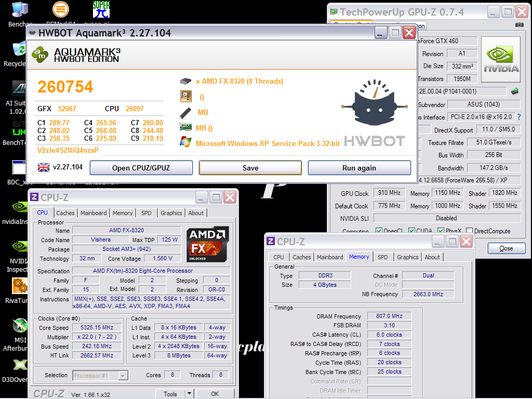532x399 pixels.
Task: Open Caches tab in right CPU-Z window
Action: click(302, 257)
